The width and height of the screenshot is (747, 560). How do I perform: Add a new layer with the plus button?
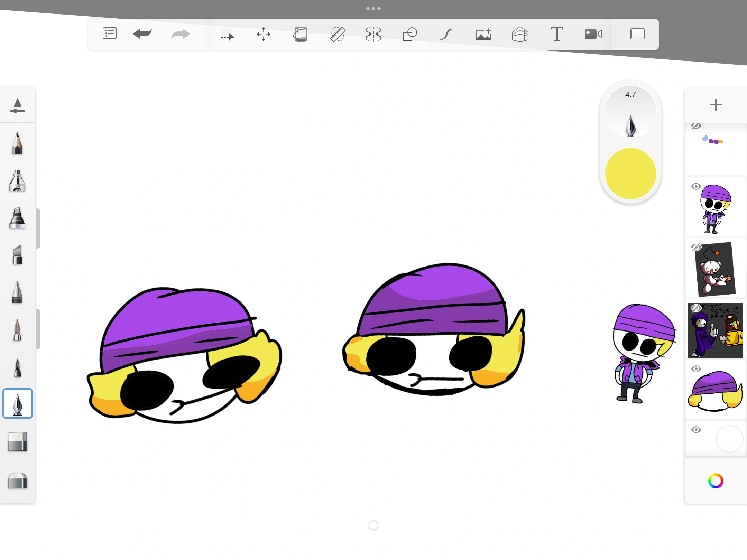[x=716, y=104]
